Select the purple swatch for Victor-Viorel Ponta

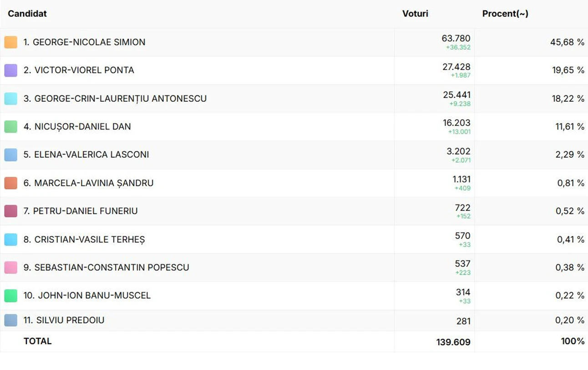[x=11, y=70]
